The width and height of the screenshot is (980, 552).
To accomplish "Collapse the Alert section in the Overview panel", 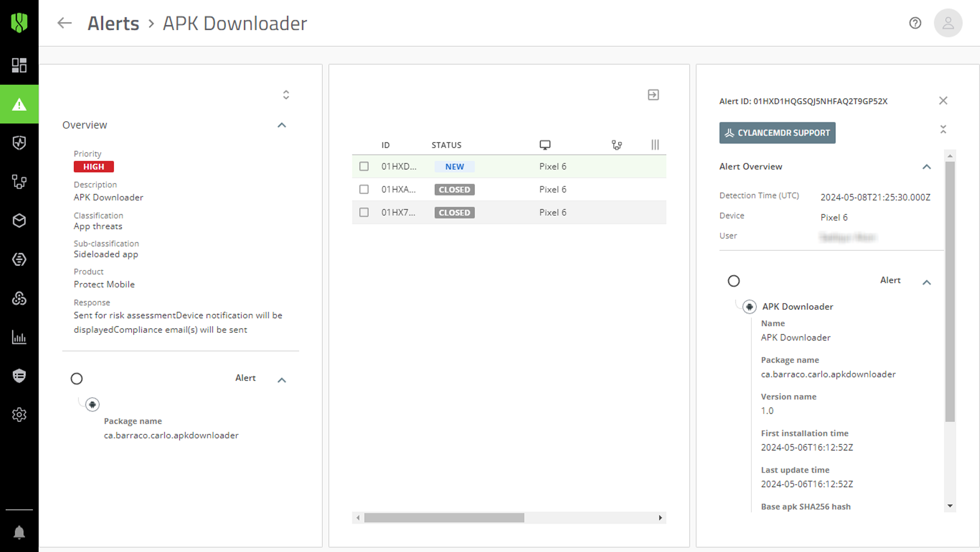I will (x=282, y=380).
